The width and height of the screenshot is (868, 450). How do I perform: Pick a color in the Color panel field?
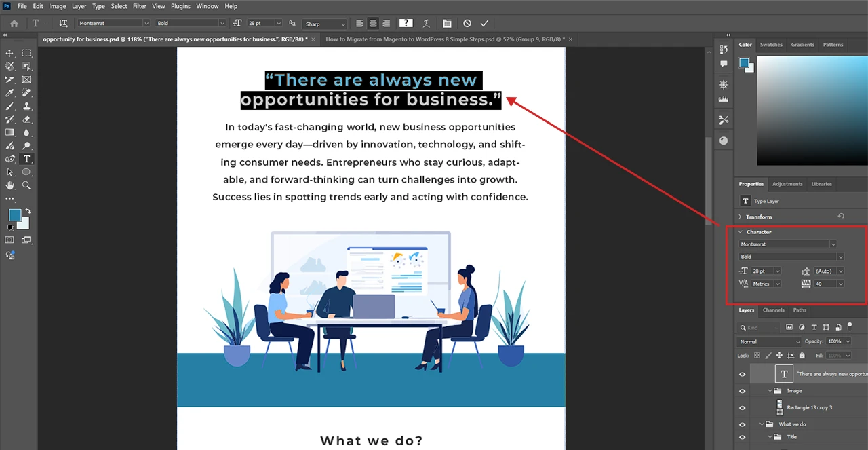[x=812, y=110]
